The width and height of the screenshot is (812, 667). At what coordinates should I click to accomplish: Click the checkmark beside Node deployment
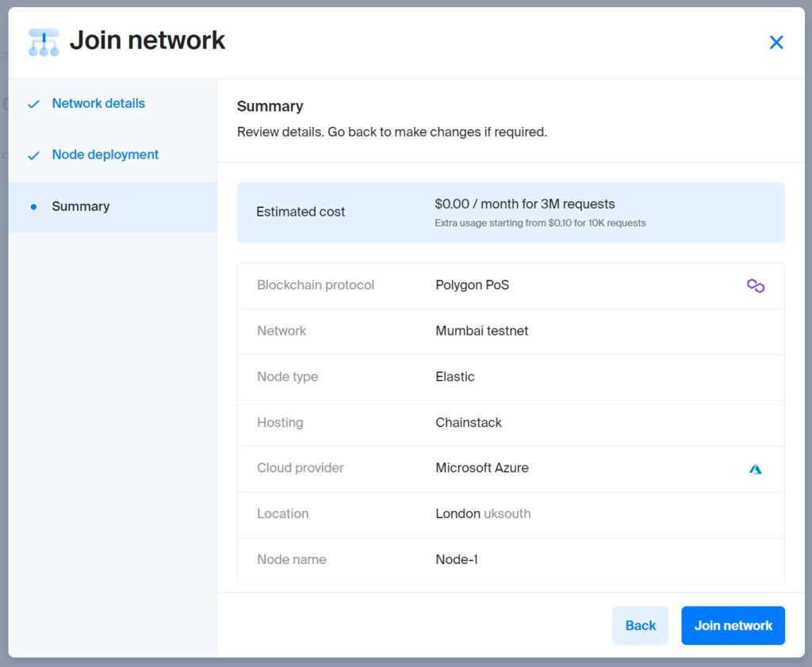tap(33, 155)
